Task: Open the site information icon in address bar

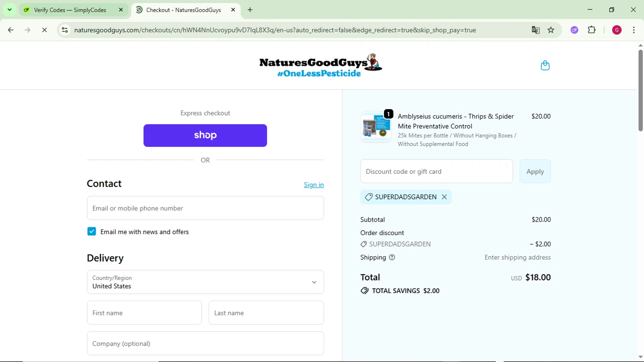Action: 65,30
